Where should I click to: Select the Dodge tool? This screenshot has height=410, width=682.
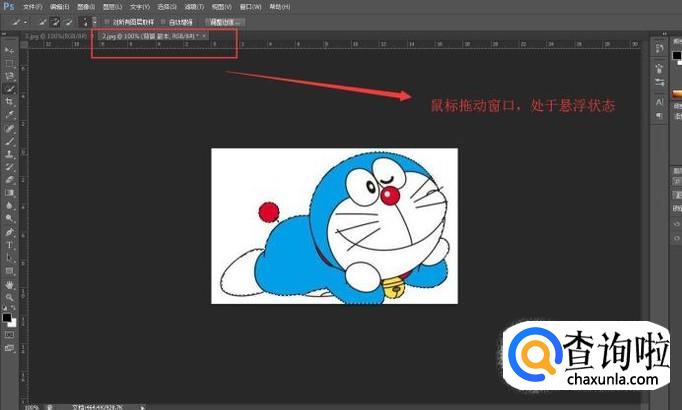(x=9, y=219)
